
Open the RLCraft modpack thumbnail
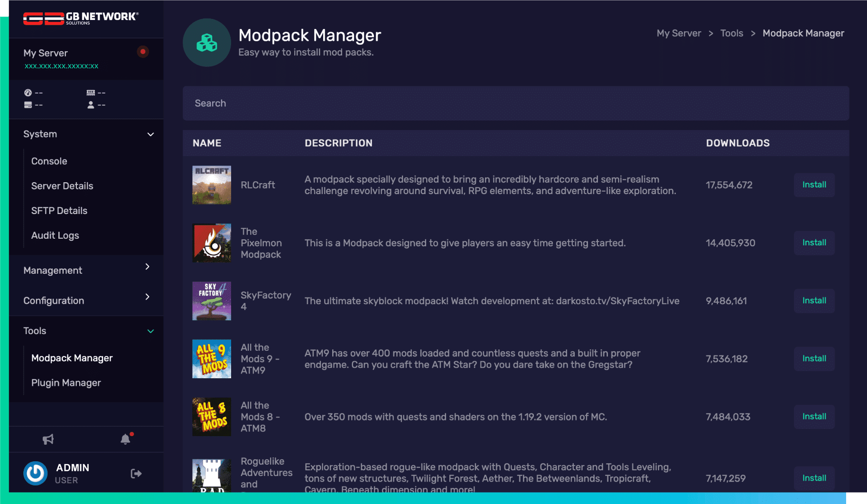(212, 185)
